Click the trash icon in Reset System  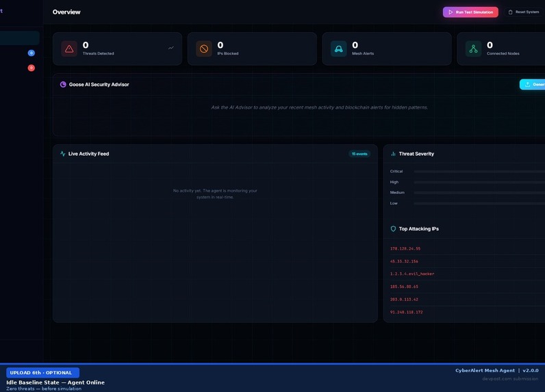pyautogui.click(x=510, y=12)
